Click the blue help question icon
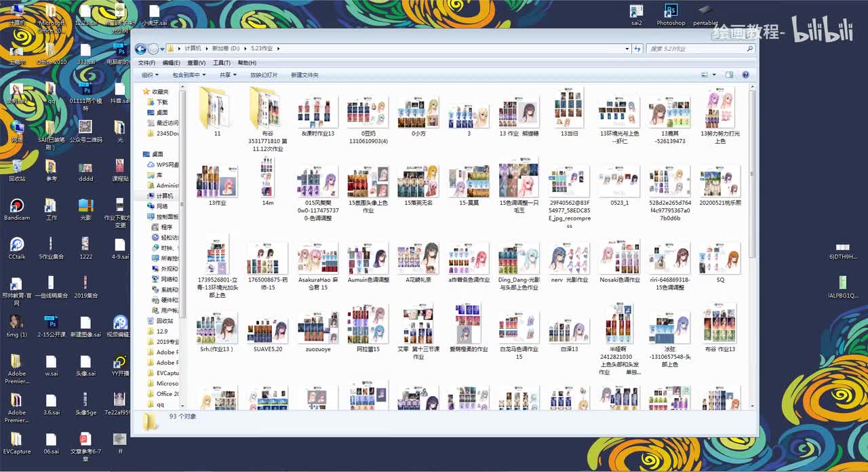868x472 pixels. pos(745,75)
